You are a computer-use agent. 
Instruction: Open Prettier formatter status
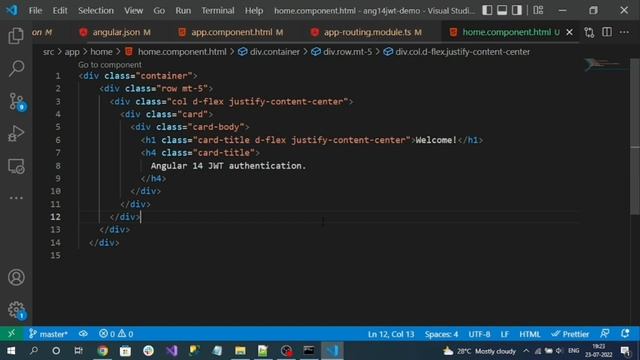click(570, 334)
